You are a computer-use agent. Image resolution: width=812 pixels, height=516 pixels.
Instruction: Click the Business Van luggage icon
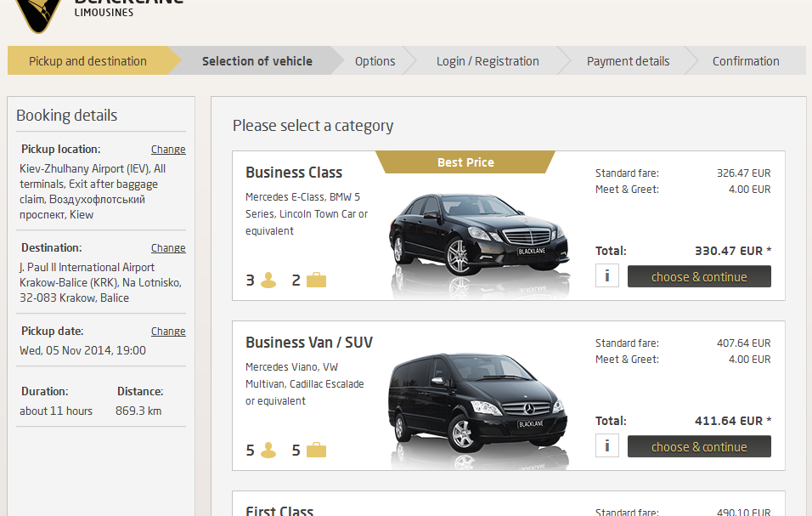[x=317, y=451]
